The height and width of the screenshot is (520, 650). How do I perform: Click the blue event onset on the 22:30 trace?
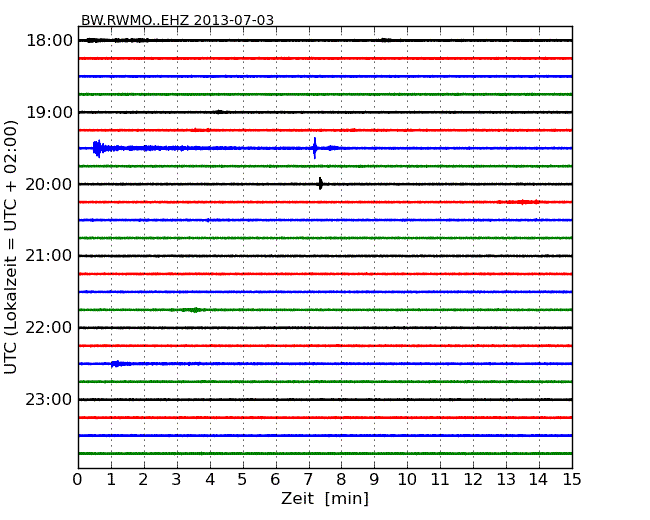116,364
